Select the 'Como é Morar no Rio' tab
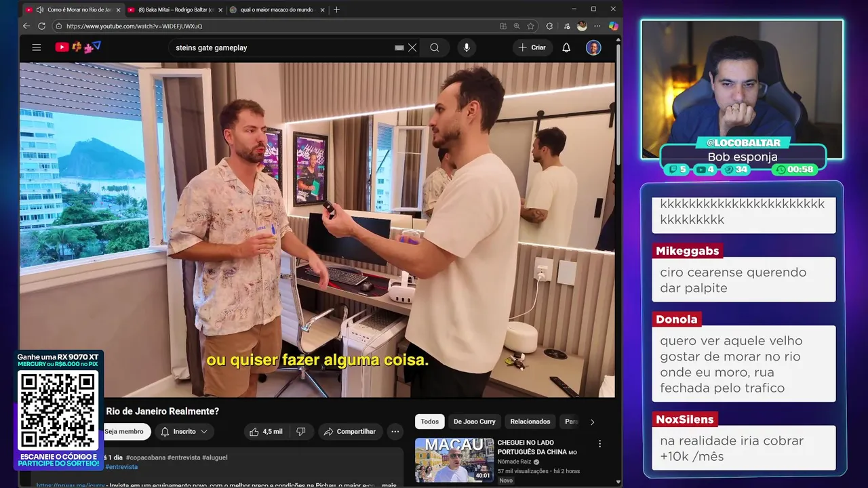The width and height of the screenshot is (868, 488). pos(73,9)
